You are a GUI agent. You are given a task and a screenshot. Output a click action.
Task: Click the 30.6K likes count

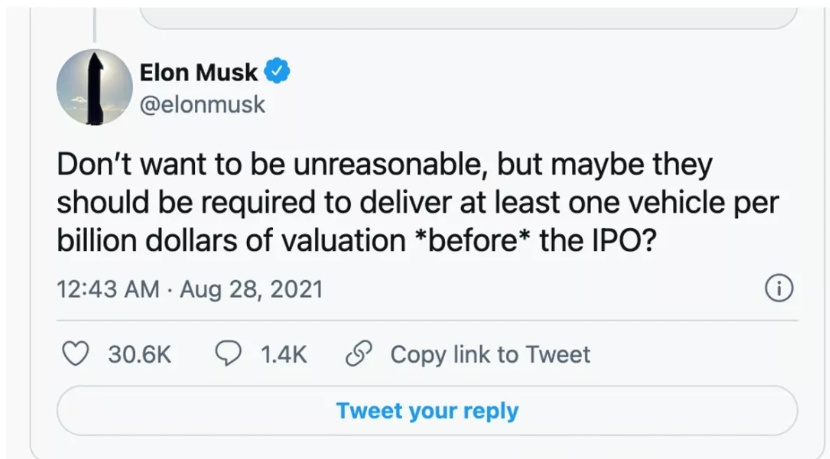pyautogui.click(x=139, y=354)
